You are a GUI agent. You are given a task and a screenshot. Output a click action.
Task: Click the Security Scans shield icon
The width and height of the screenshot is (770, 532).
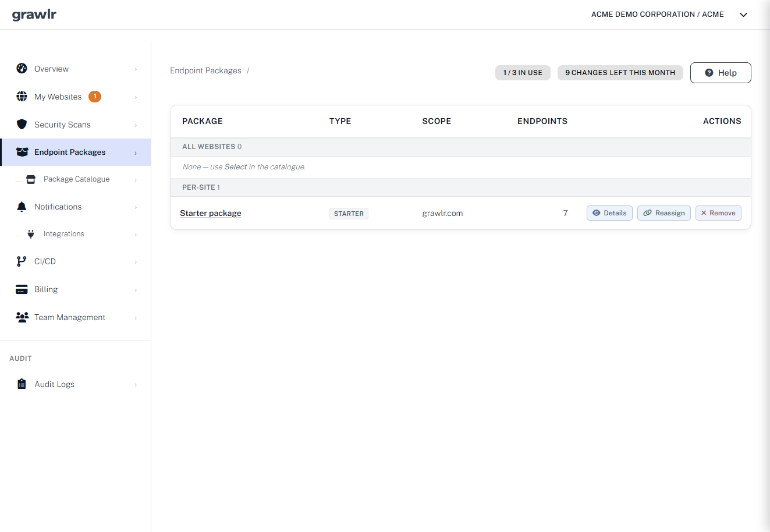22,125
